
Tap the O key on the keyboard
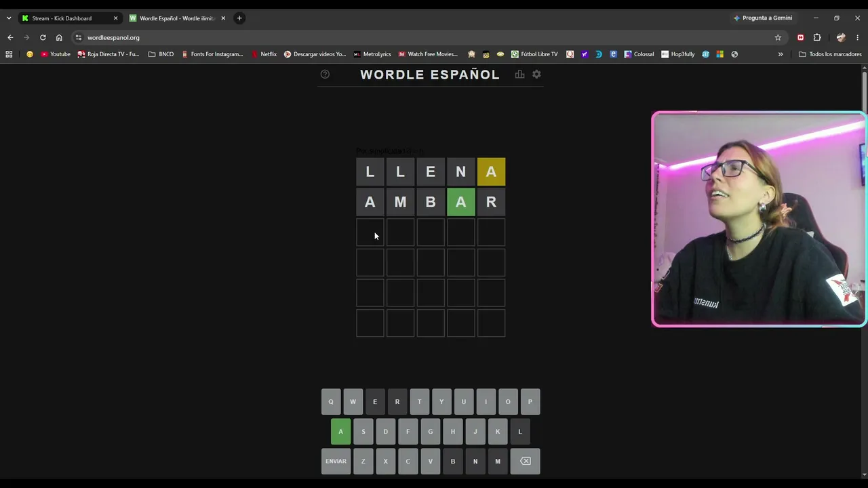[x=508, y=402]
